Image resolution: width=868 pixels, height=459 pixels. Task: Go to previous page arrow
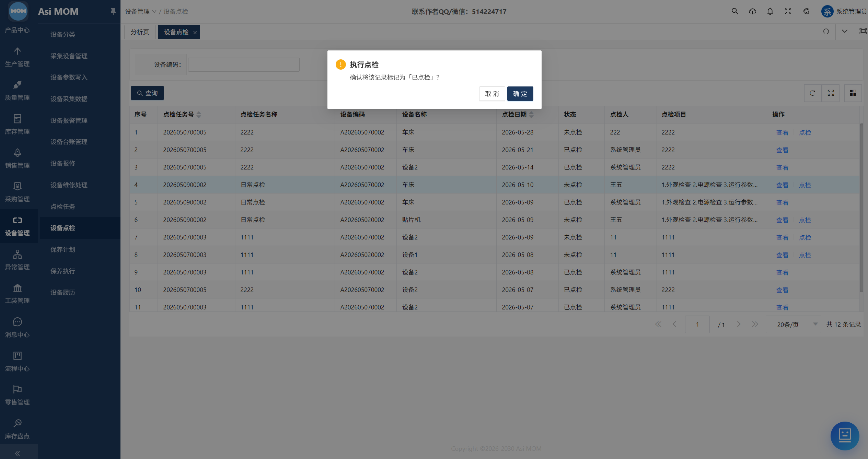674,324
